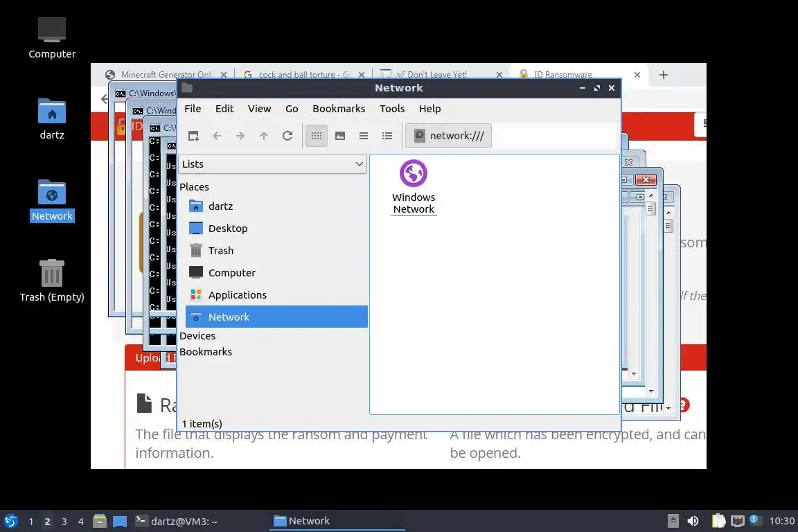Switch to compact list view
This screenshot has width=798, height=532.
[364, 136]
